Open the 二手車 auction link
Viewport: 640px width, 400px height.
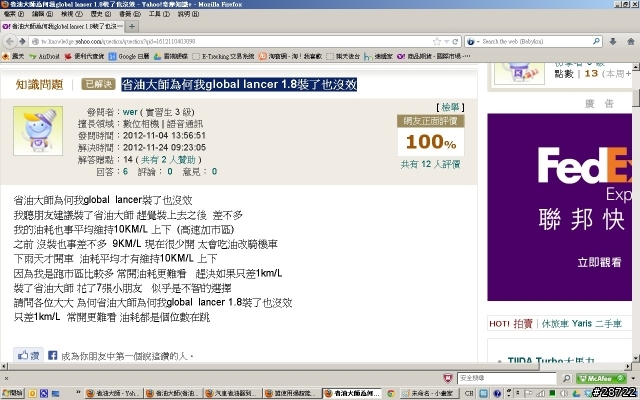(x=608, y=324)
